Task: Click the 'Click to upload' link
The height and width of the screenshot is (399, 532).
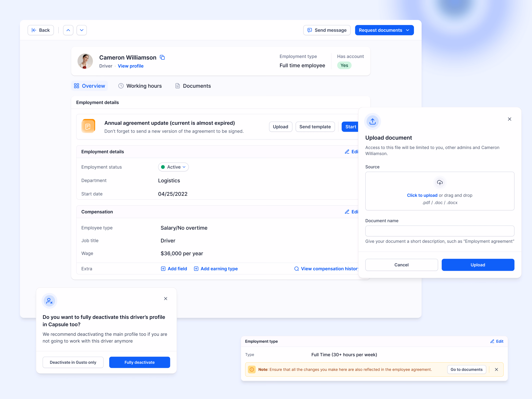Action: 422,195
